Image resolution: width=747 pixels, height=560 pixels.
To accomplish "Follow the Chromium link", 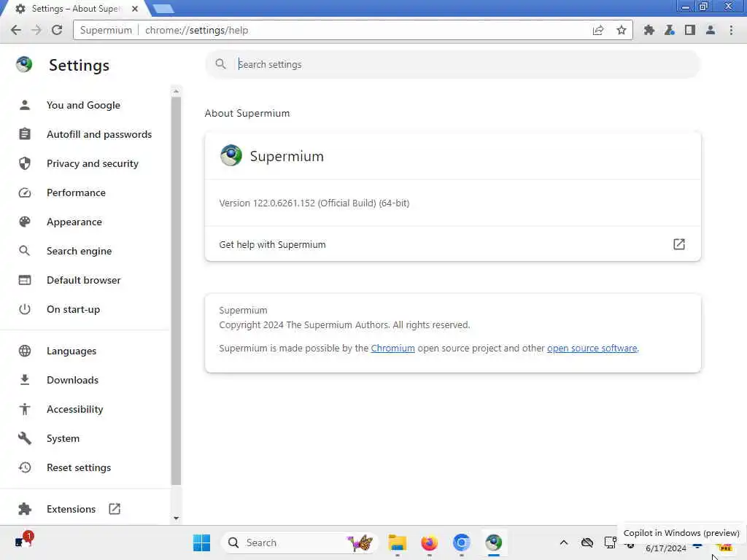I will (x=392, y=348).
